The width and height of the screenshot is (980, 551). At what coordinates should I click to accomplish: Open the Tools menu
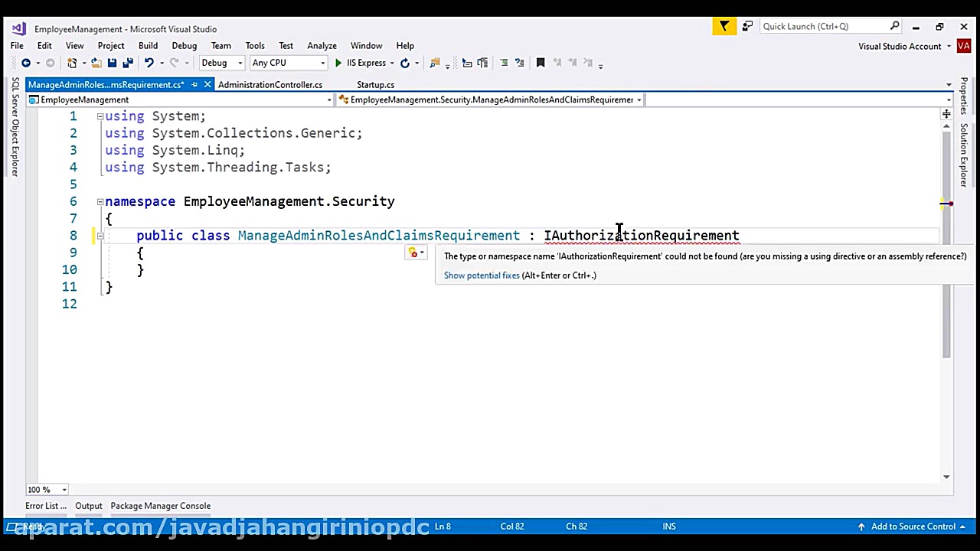[x=255, y=46]
